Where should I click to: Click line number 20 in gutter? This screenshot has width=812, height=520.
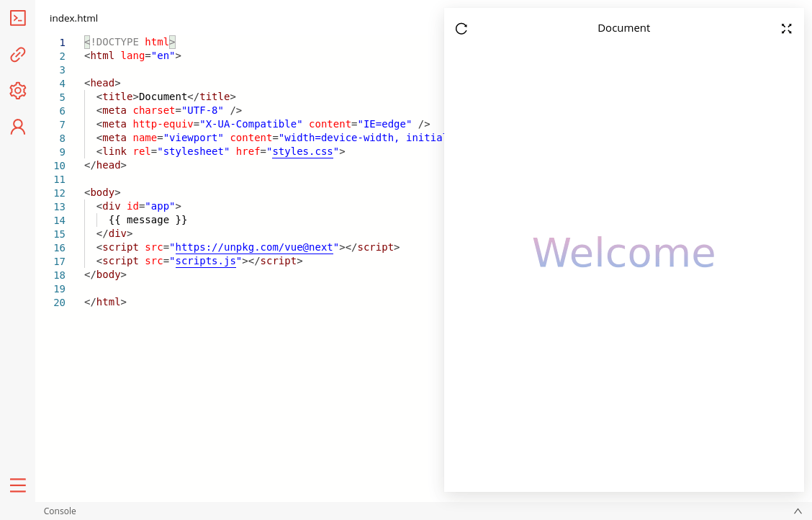click(60, 302)
